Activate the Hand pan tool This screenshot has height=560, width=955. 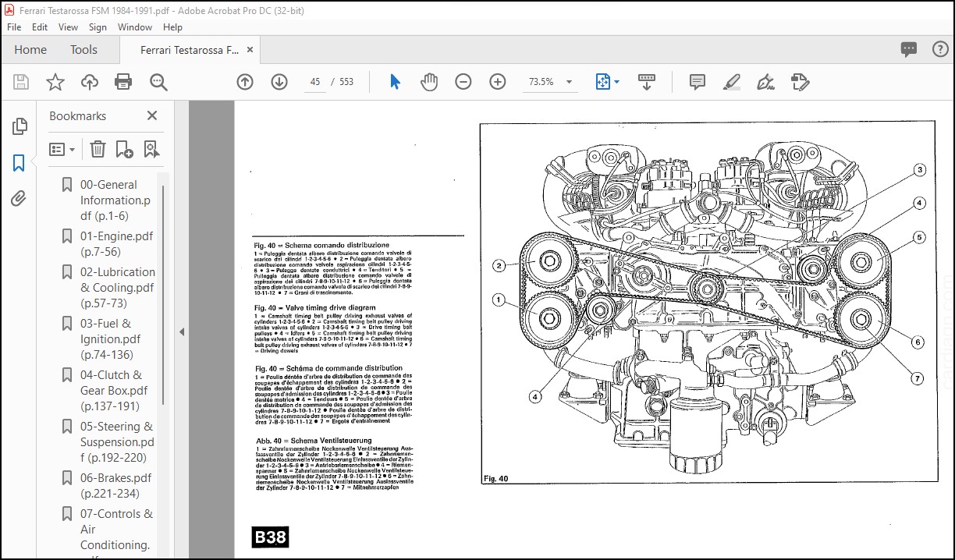coord(429,82)
